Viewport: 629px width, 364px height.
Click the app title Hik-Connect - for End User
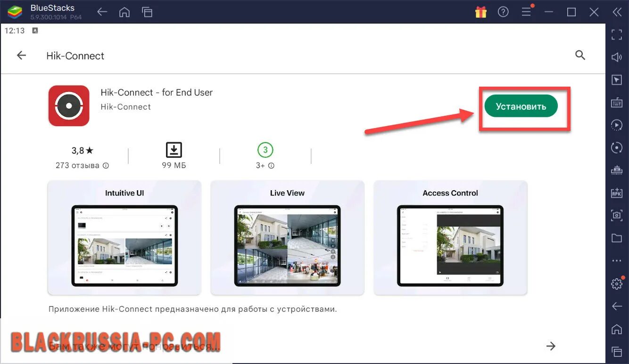click(x=157, y=92)
